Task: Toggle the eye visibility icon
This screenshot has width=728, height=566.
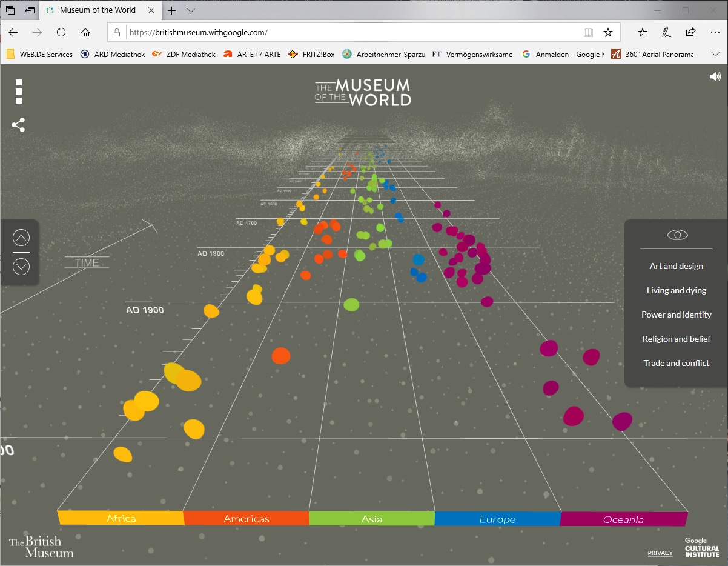Action: [677, 235]
